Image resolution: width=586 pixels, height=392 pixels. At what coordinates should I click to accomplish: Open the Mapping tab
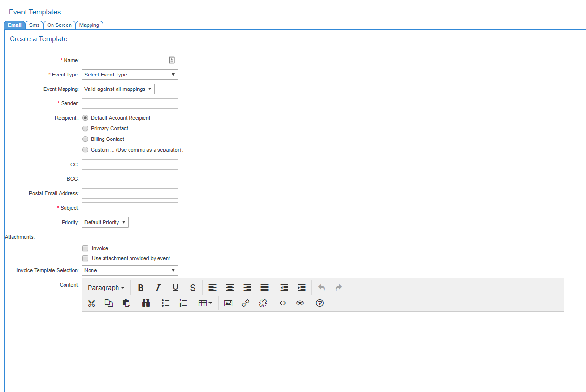click(89, 25)
